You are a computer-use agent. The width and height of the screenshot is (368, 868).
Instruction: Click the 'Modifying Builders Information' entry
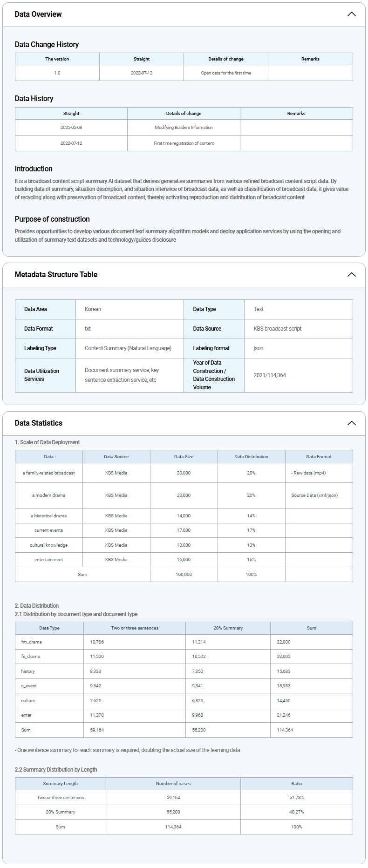[x=184, y=127]
